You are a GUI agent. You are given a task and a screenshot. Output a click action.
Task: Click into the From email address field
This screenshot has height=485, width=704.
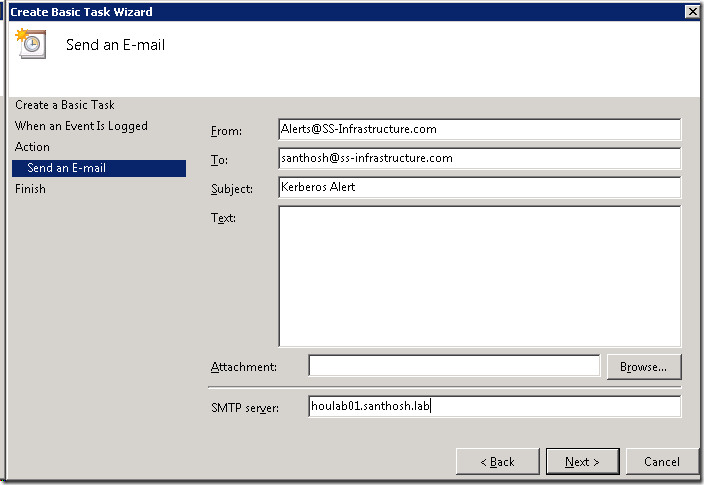pos(479,129)
